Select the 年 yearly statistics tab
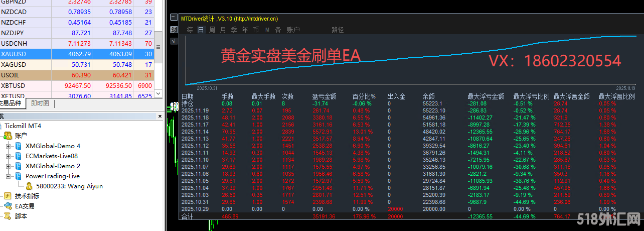This screenshot has height=231, width=644. point(245,30)
